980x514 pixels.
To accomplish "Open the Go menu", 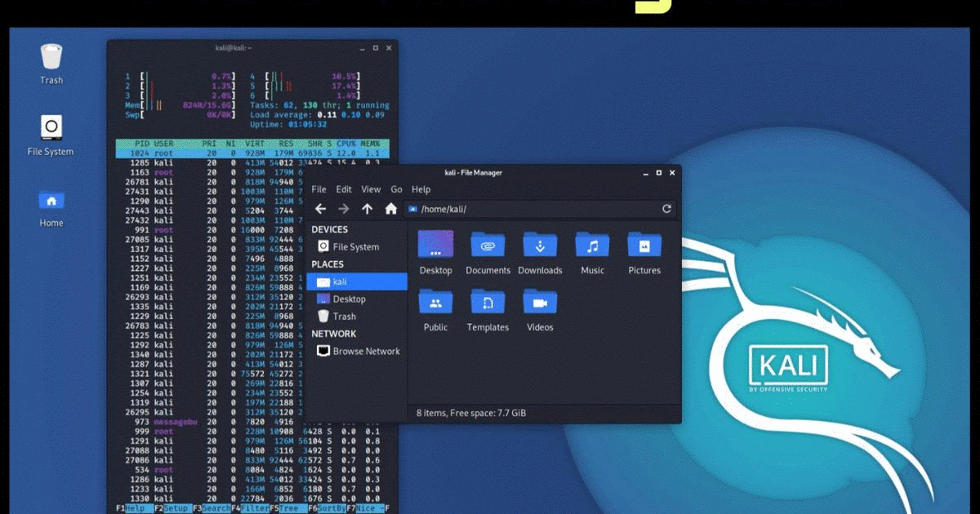I will point(396,189).
